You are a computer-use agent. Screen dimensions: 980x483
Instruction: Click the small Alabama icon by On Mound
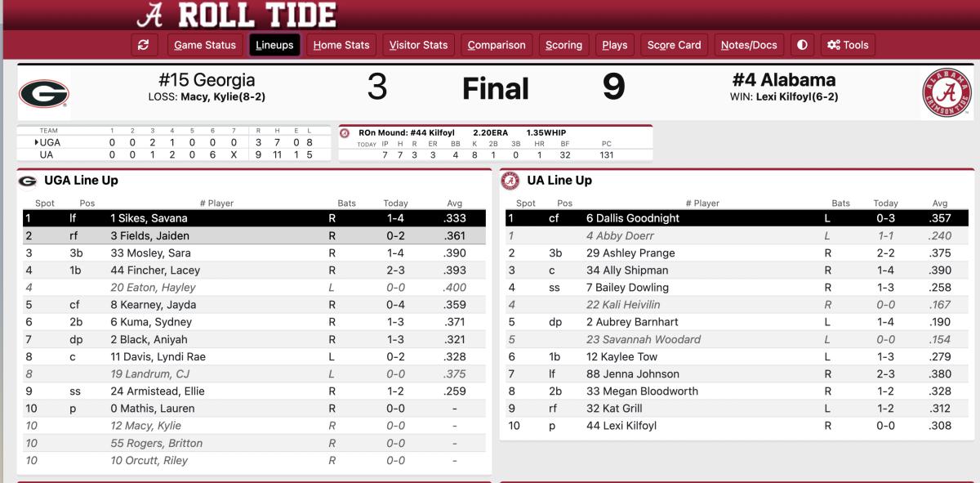(345, 133)
